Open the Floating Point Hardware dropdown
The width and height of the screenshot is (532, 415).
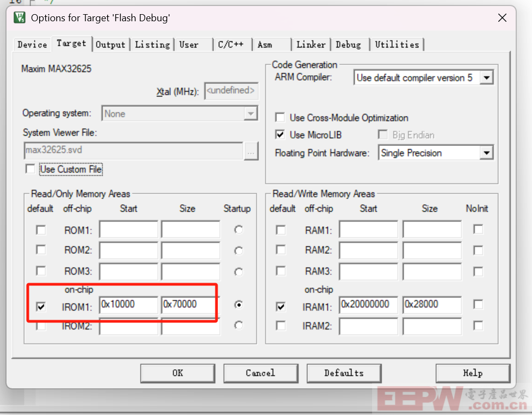coord(486,153)
